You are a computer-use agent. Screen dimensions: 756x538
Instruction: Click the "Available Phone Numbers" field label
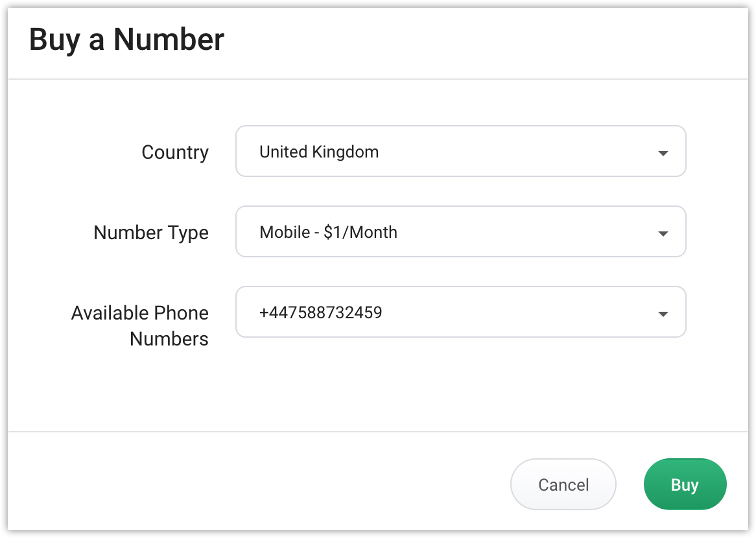pyautogui.click(x=140, y=325)
